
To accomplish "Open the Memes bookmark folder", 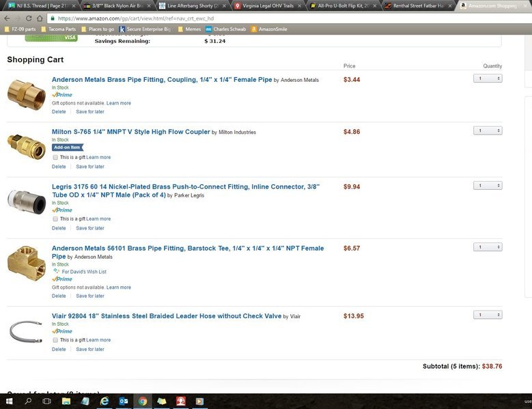I will [189, 29].
